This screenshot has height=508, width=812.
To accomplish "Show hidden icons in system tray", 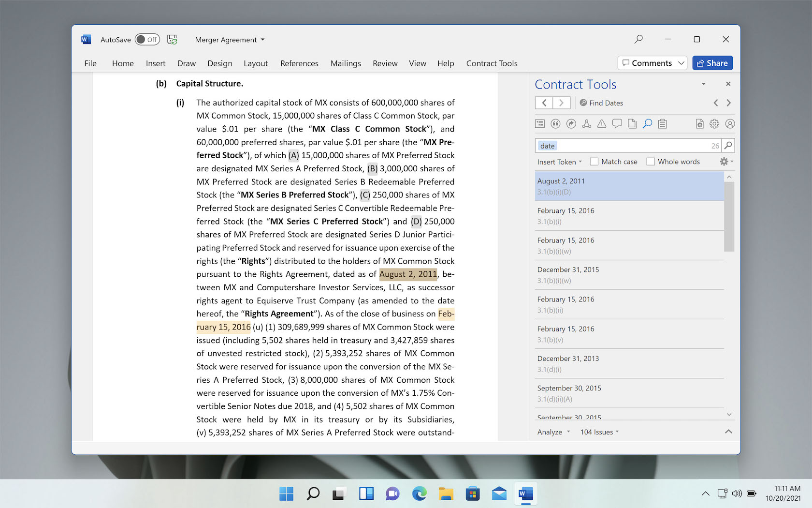I will tap(706, 493).
